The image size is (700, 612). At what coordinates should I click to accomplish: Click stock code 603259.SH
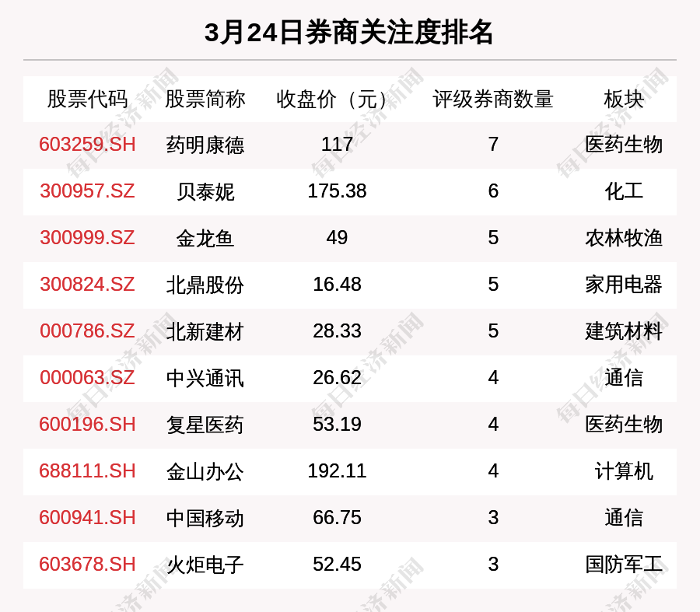pyautogui.click(x=87, y=145)
